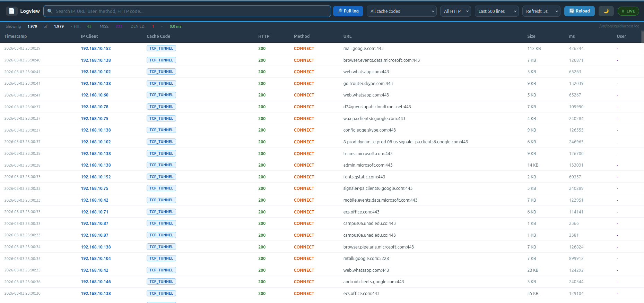644x303 pixels.
Task: Click the MISS count 222 statistic
Action: pyautogui.click(x=119, y=26)
